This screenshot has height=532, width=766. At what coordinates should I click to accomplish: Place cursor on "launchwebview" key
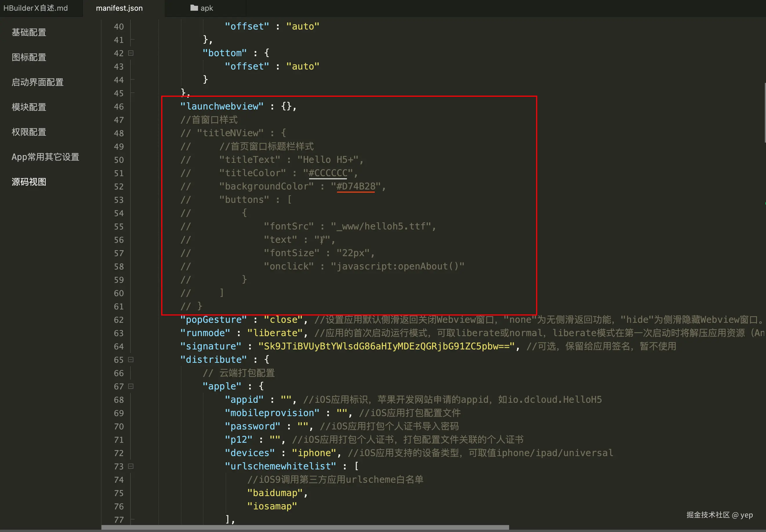(x=222, y=106)
